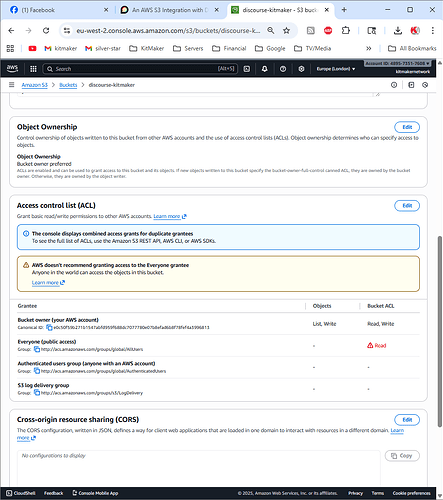Switch to the Facebook browser tab
The width and height of the screenshot is (443, 500).
59,10
